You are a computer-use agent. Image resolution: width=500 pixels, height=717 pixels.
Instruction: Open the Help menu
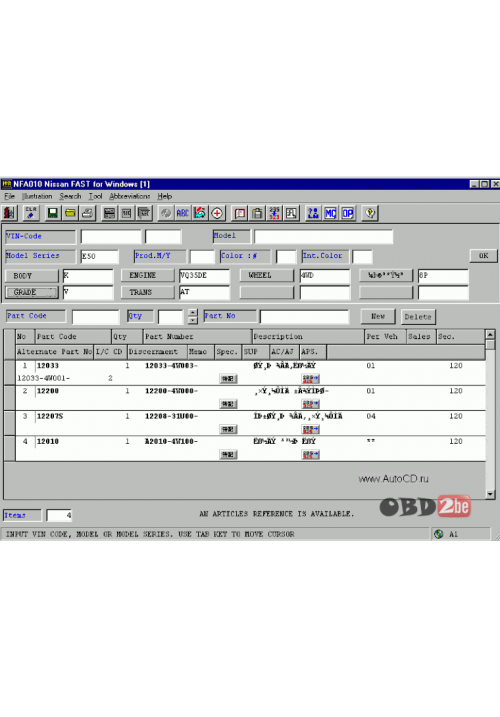pos(165,196)
